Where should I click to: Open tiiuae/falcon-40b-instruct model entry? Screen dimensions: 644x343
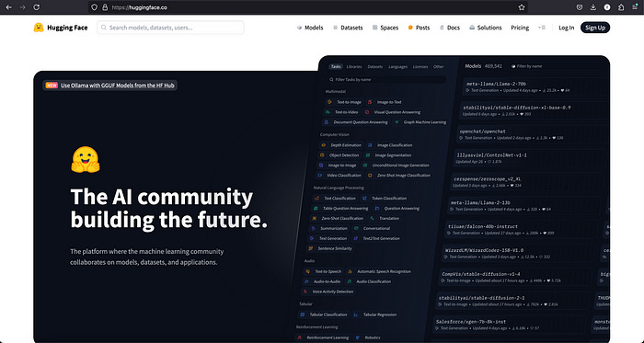pyautogui.click(x=521, y=229)
